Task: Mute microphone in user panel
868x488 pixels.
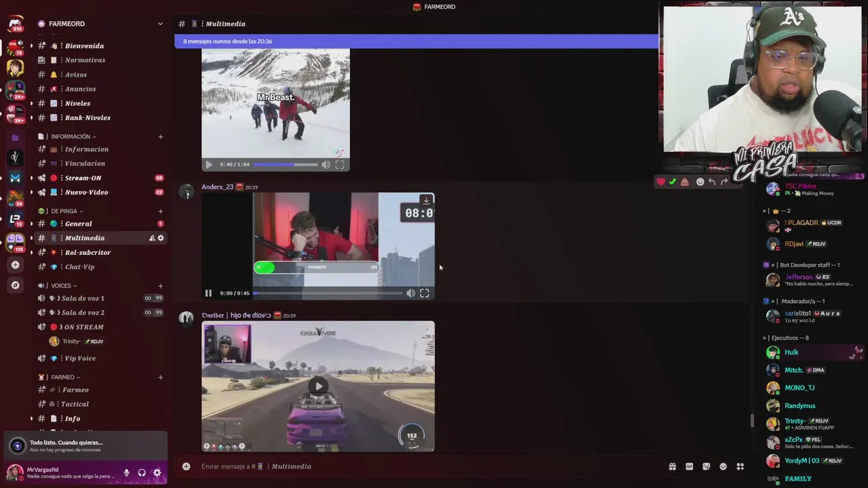Action: (x=126, y=472)
